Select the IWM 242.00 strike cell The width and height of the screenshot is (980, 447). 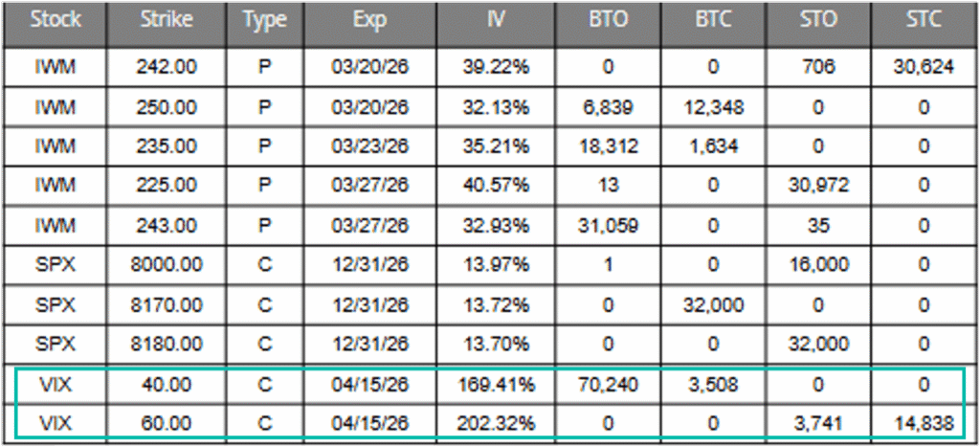click(167, 67)
